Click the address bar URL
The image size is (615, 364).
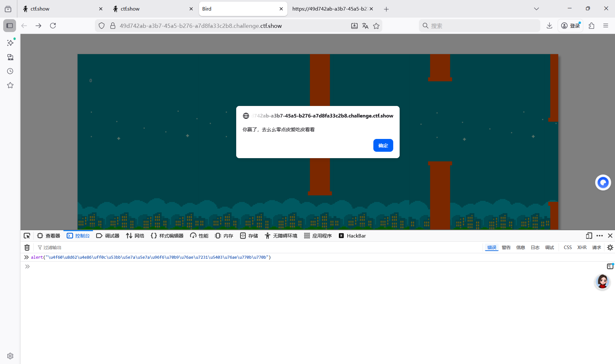tap(201, 26)
